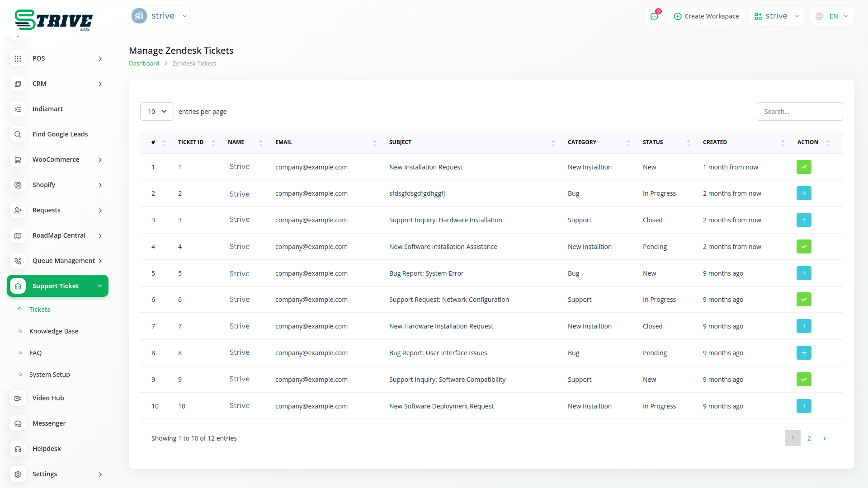Image resolution: width=868 pixels, height=488 pixels.
Task: Click green checkmark action for ticket 9
Action: point(804,380)
